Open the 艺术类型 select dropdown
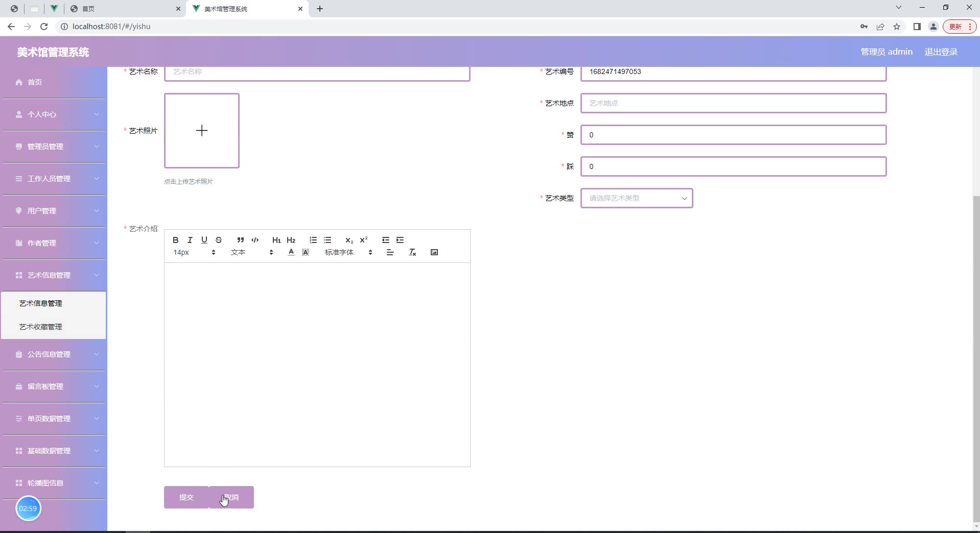The width and height of the screenshot is (980, 533). click(x=637, y=198)
